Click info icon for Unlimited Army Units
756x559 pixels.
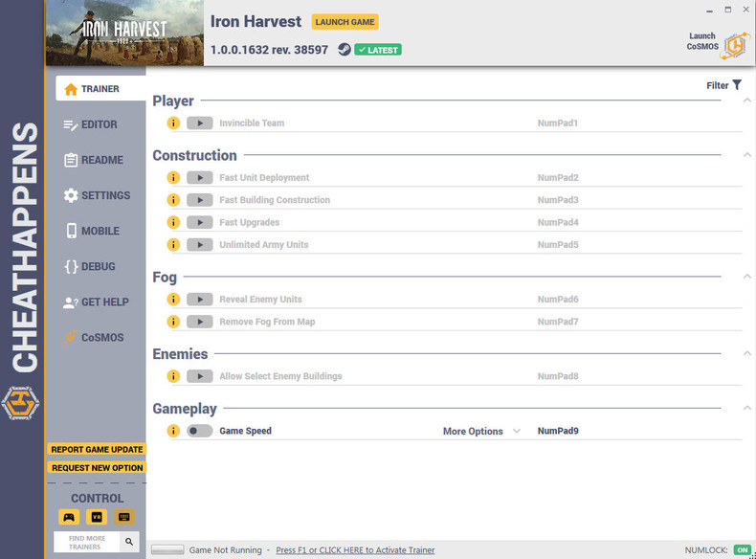click(173, 244)
